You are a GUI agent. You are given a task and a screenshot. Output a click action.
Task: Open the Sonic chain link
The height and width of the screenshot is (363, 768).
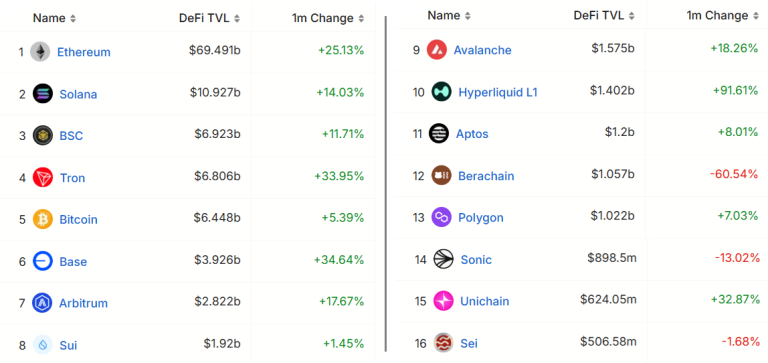(x=476, y=259)
